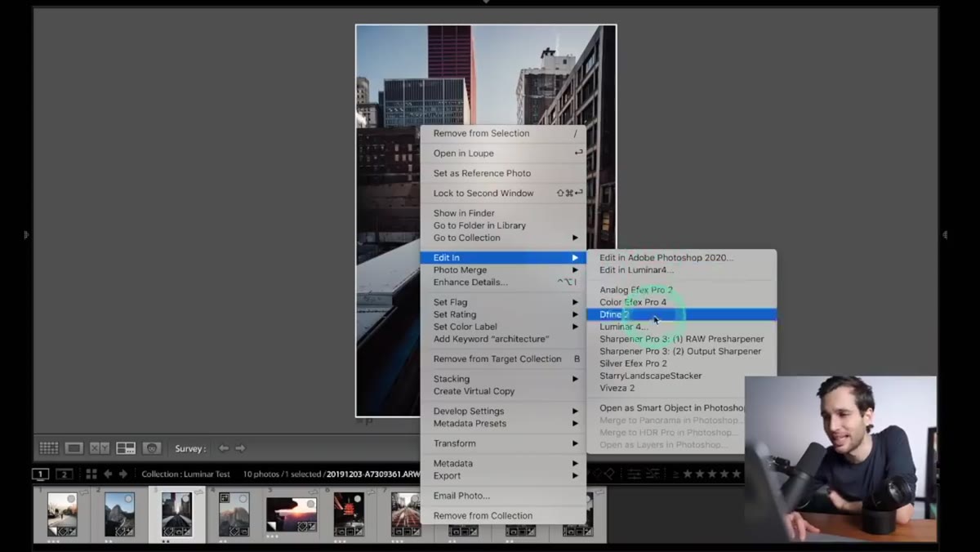This screenshot has width=980, height=552.
Task: Set rating filter to fifth star
Action: 736,474
